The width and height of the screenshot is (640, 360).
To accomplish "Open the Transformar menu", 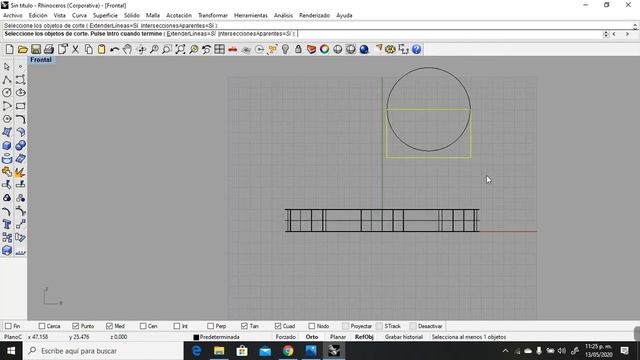I will pyautogui.click(x=213, y=16).
